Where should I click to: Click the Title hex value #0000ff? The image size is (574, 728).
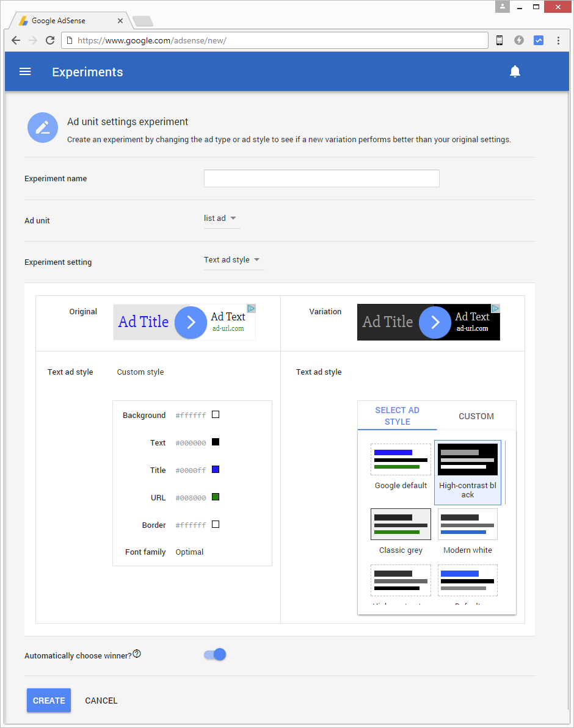[x=191, y=470]
